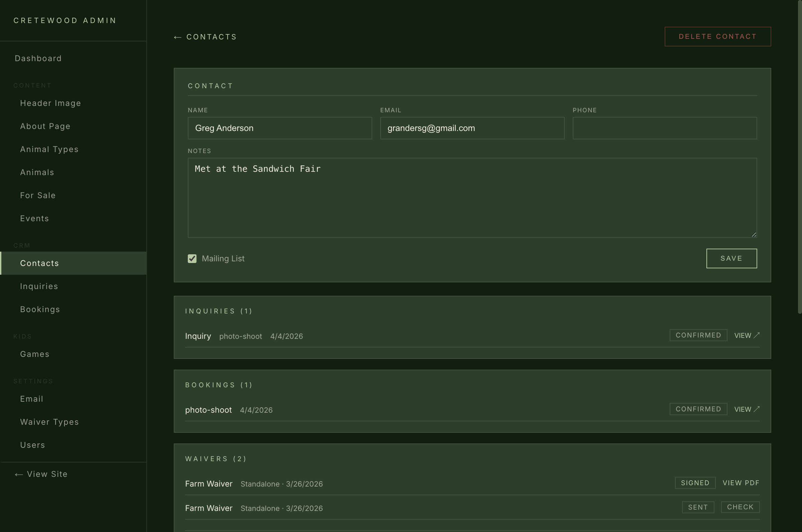Open the signed Farm Waiver PDF
Viewport: 802px width, 532px height.
(x=741, y=483)
